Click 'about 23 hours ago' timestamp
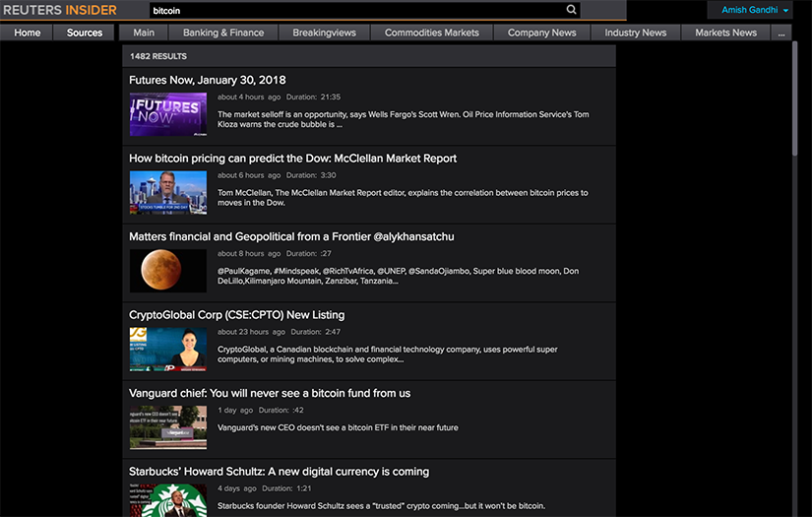This screenshot has width=812, height=517. click(x=251, y=332)
